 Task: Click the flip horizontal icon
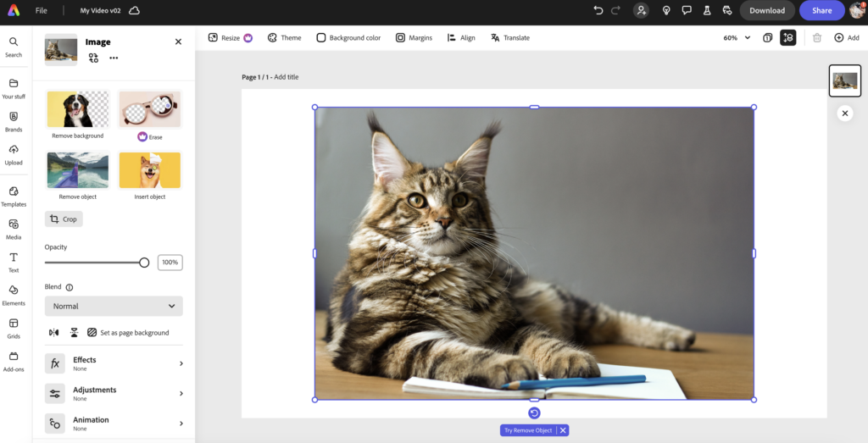[53, 333]
